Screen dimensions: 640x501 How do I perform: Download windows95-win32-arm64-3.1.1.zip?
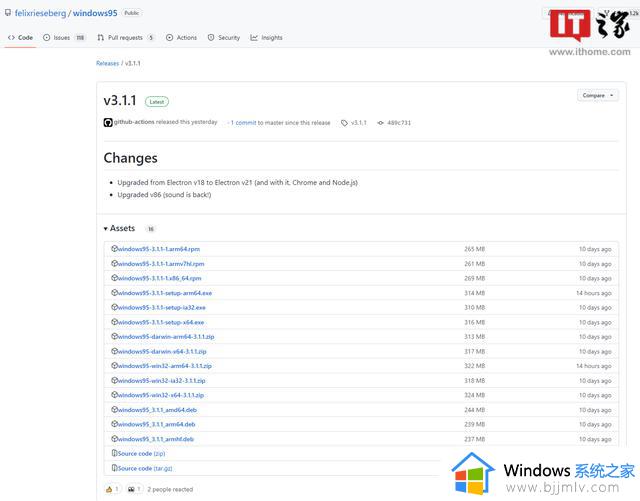click(164, 366)
